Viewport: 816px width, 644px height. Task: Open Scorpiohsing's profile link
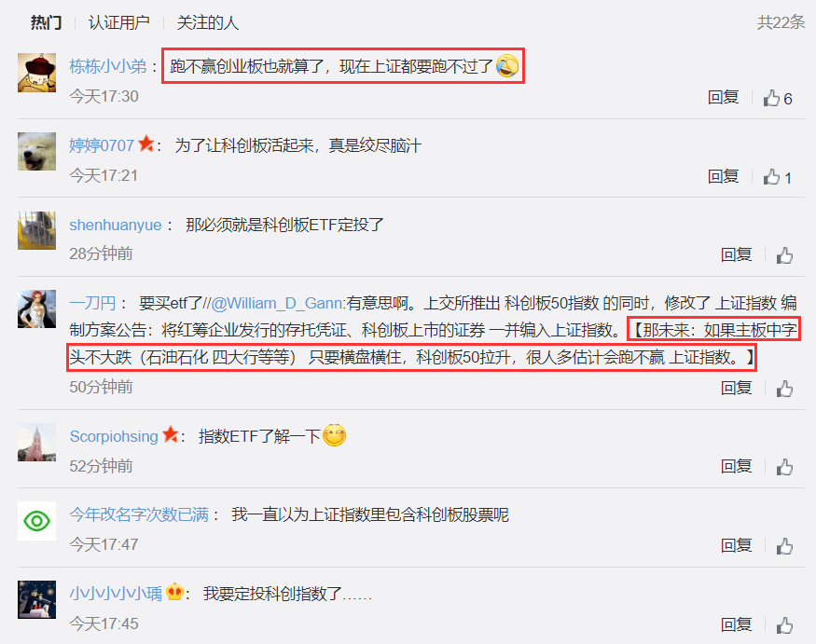point(114,436)
